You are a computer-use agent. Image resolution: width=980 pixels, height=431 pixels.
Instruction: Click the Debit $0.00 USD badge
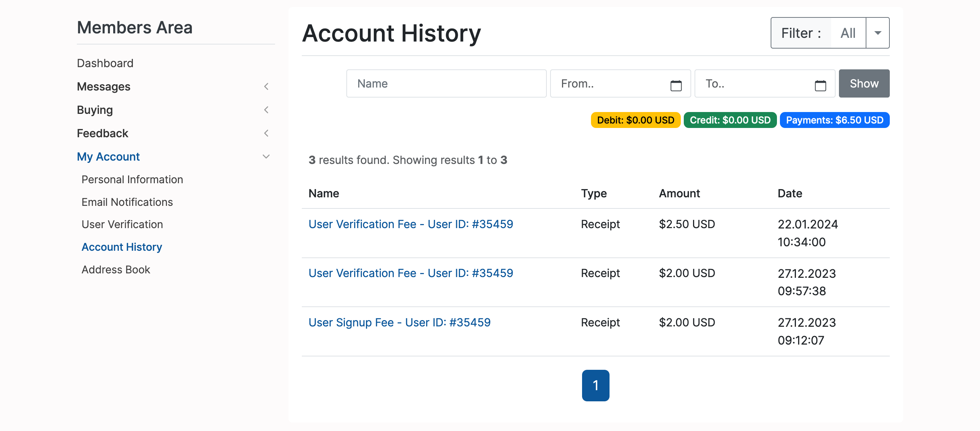coord(635,120)
